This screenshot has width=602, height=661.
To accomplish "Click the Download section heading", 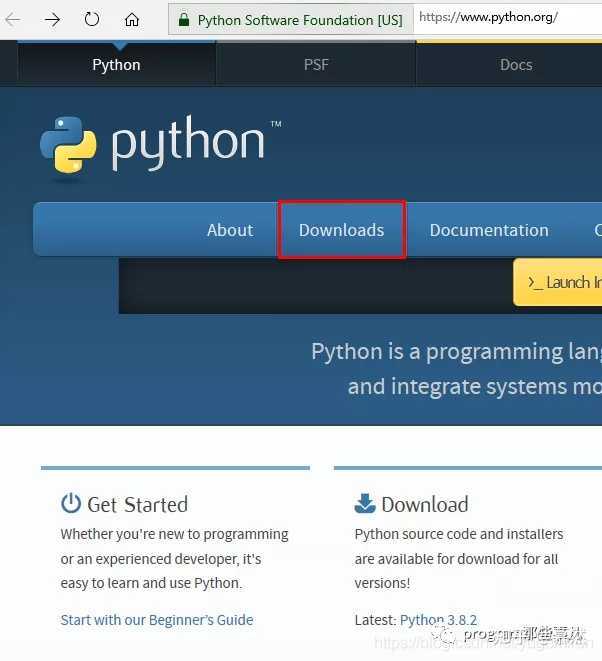I will point(425,504).
